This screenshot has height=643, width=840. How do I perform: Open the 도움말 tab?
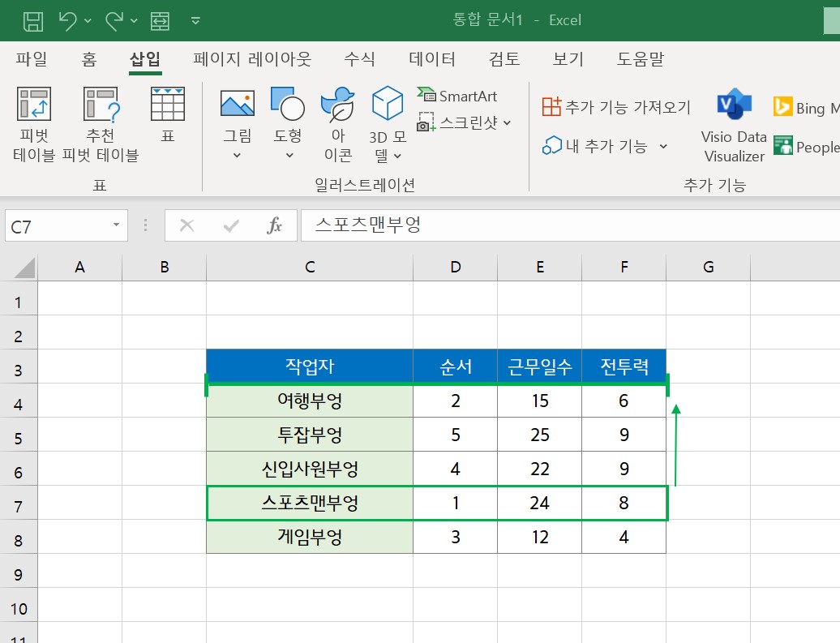pyautogui.click(x=641, y=58)
